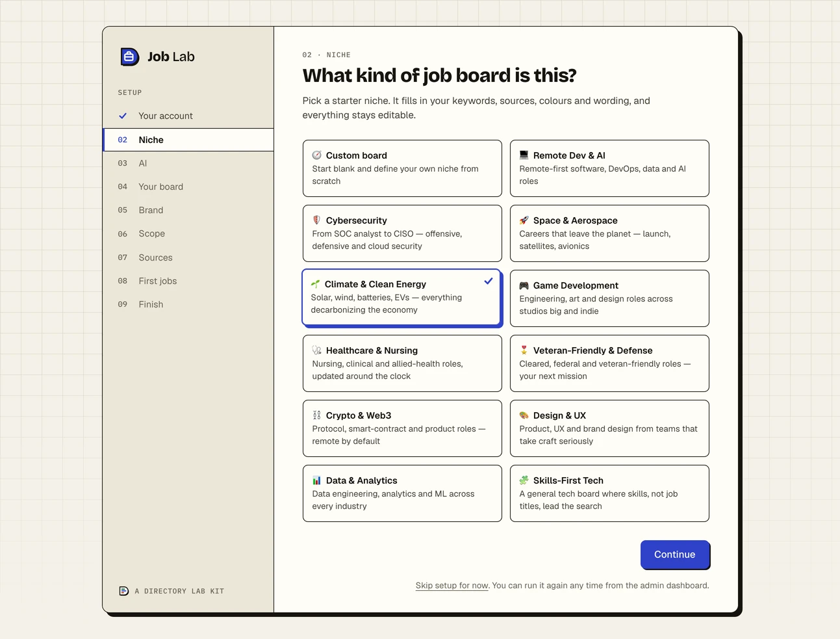The width and height of the screenshot is (840, 639).
Task: Open the Your board setup step
Action: tap(188, 187)
